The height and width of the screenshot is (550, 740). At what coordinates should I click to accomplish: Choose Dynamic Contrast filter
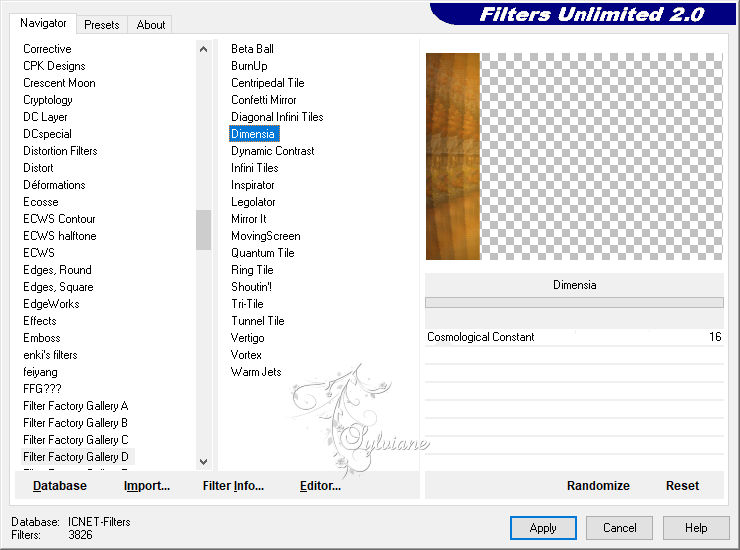pos(273,151)
